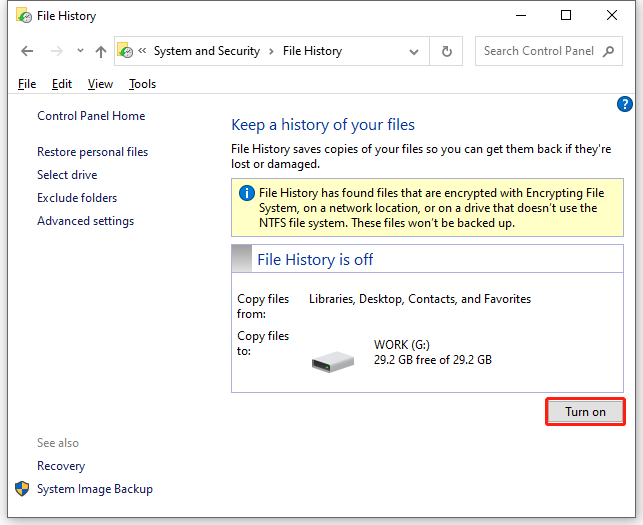The image size is (643, 525).
Task: Open Restore personal files link
Action: coord(92,152)
